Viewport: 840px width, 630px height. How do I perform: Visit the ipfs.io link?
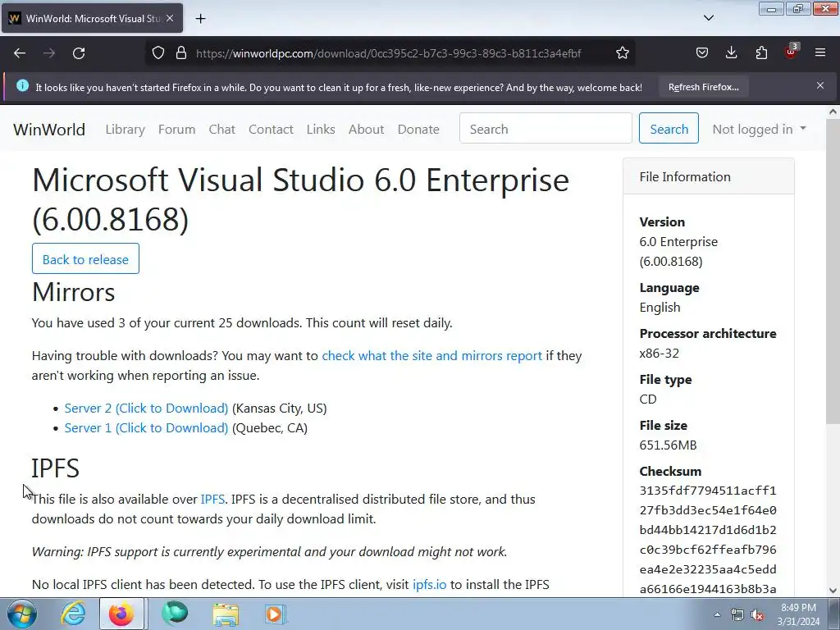[429, 584]
